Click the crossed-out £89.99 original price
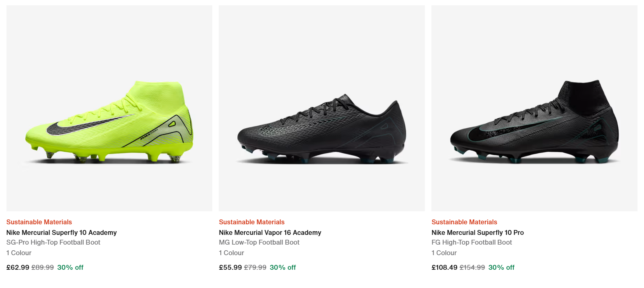This screenshot has height=288, width=644. pos(43,267)
